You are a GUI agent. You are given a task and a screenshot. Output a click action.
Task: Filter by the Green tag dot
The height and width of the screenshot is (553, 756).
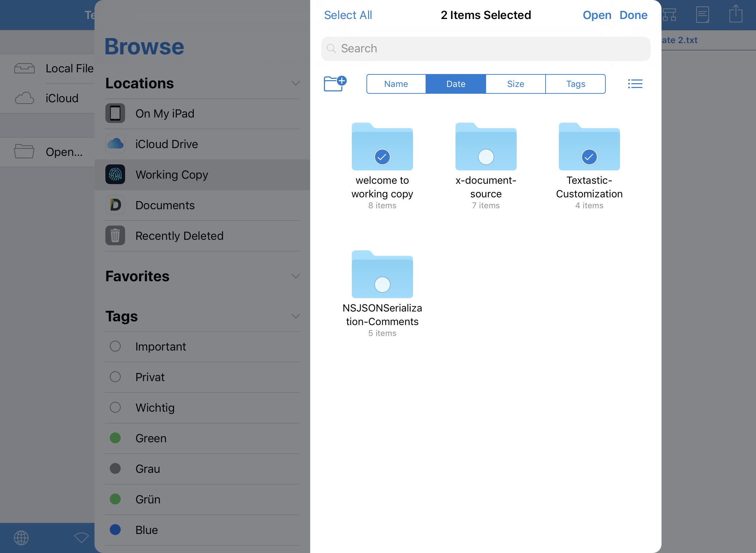[x=115, y=438]
